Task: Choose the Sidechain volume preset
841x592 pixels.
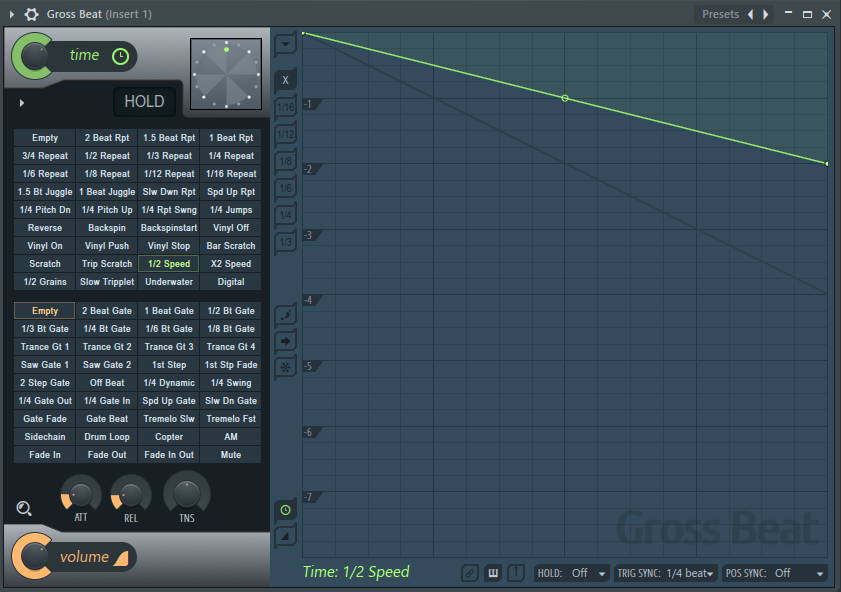Action: pos(45,436)
